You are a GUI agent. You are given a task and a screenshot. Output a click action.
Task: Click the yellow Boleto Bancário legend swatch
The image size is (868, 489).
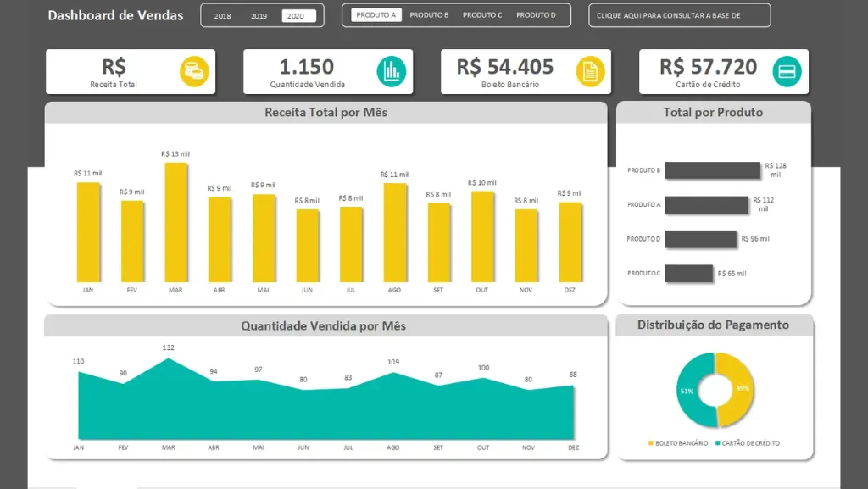(x=651, y=443)
